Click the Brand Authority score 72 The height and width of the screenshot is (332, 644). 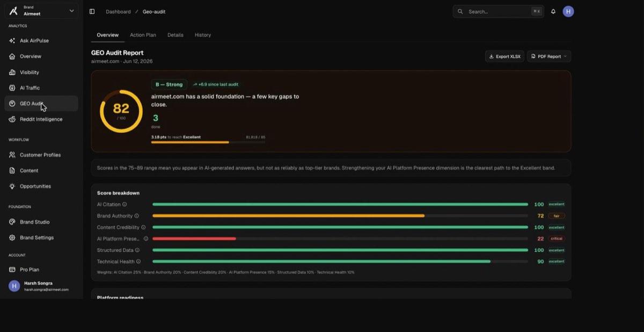pyautogui.click(x=540, y=216)
